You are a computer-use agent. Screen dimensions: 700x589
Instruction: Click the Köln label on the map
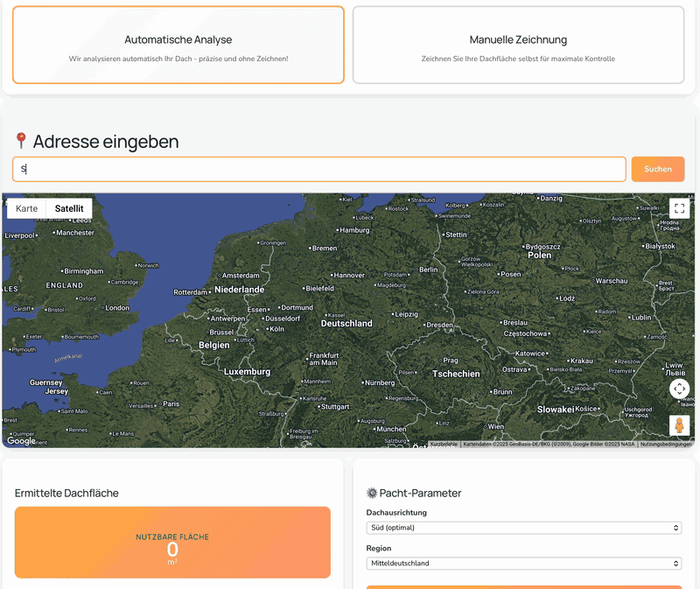[276, 329]
